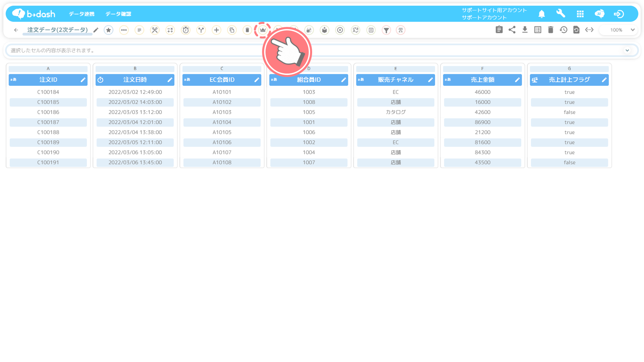The image size is (644, 362).
Task: Click the brain assistant icon in header
Action: coord(600,14)
